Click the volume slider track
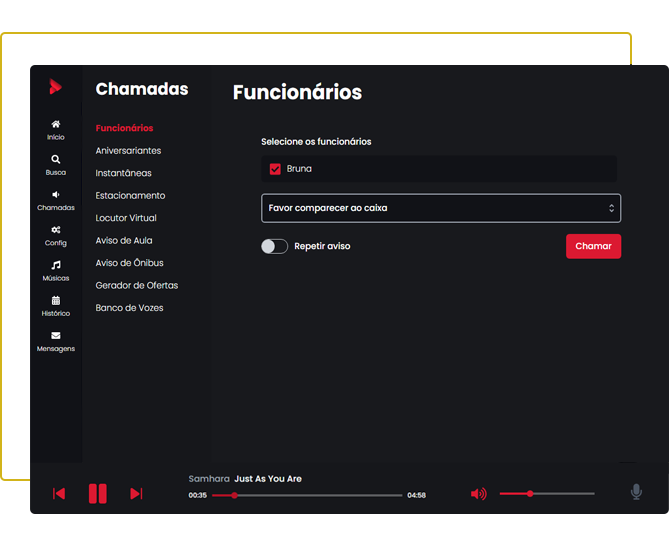The width and height of the screenshot is (669, 560). (560, 494)
